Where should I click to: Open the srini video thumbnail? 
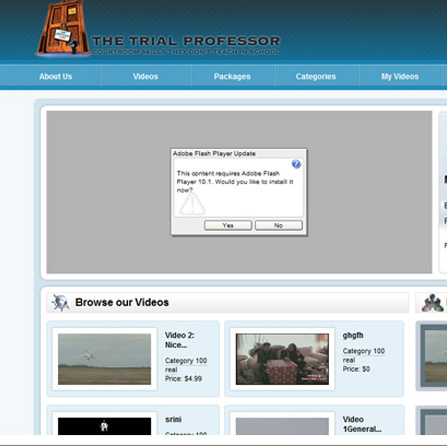pos(104,426)
